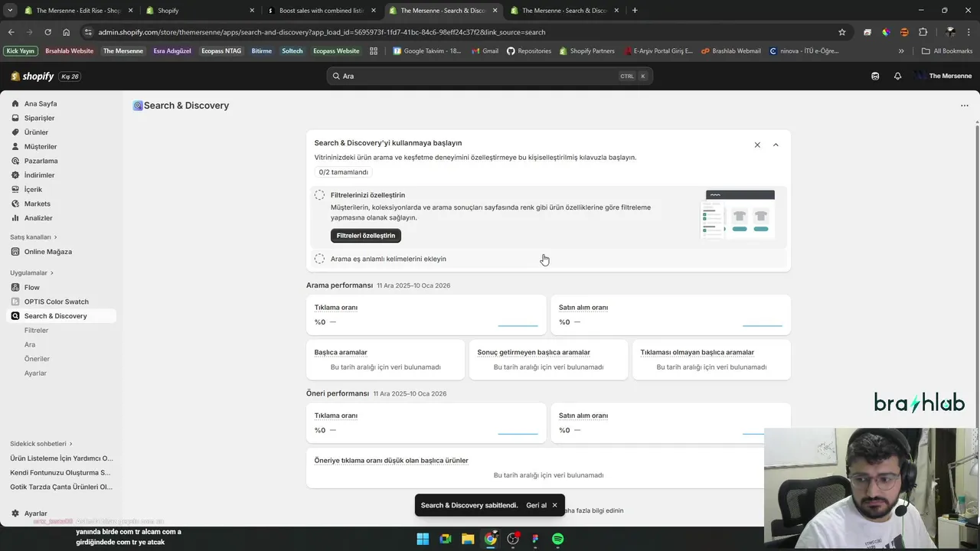Click the Shopify logo in top bar

click(32, 77)
